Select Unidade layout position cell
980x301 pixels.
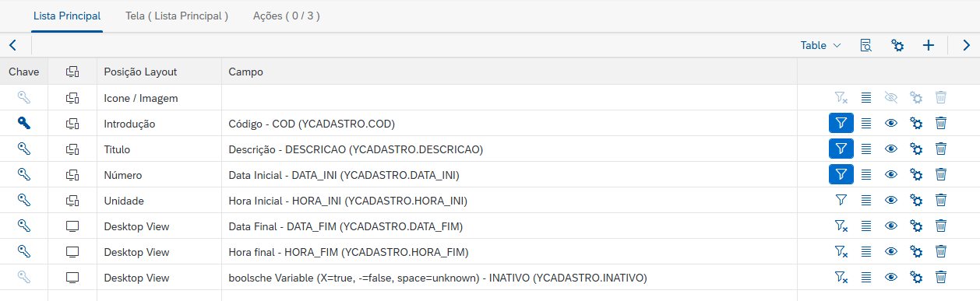(x=159, y=200)
